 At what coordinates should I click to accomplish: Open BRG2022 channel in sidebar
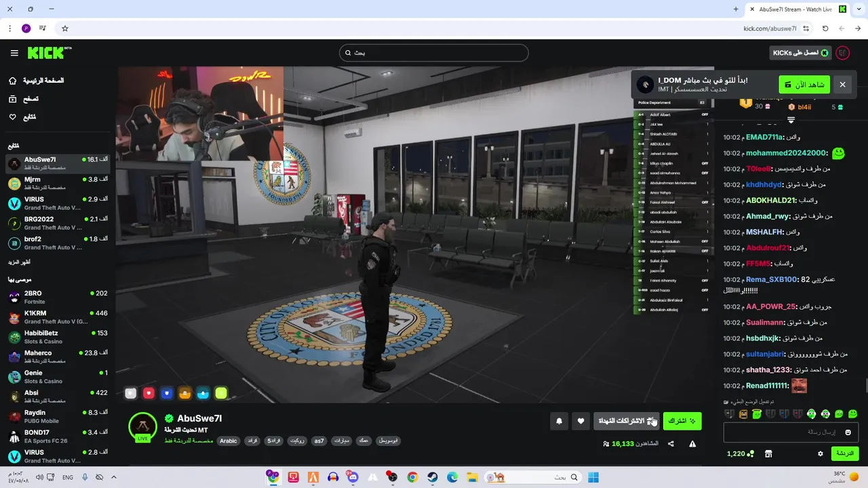(x=58, y=224)
